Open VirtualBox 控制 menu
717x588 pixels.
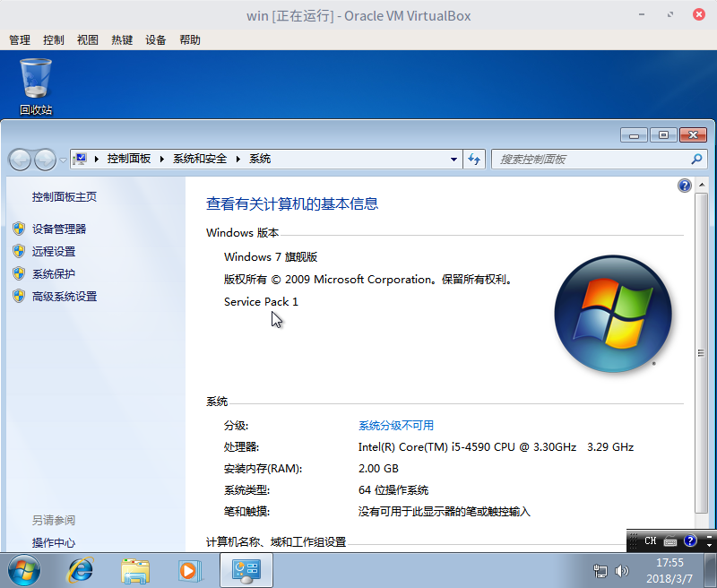pos(54,40)
